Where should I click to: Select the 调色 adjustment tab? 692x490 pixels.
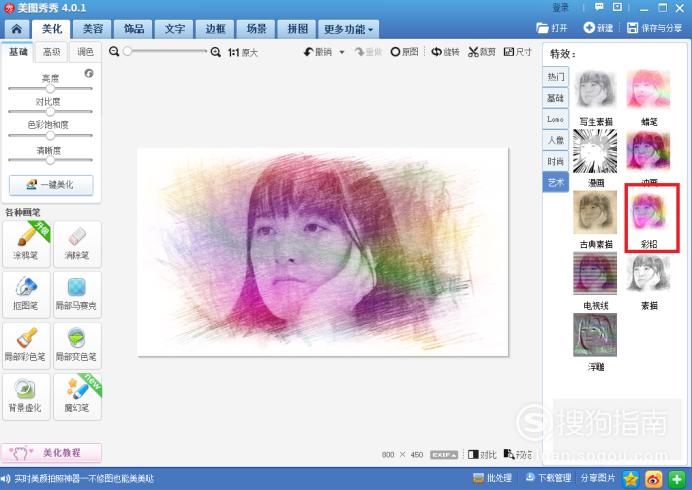85,52
